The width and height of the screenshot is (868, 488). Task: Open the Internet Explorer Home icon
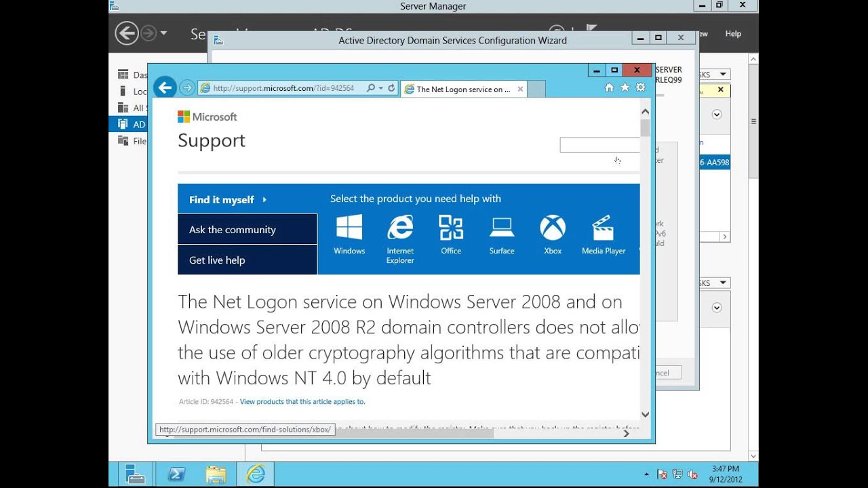click(x=609, y=87)
